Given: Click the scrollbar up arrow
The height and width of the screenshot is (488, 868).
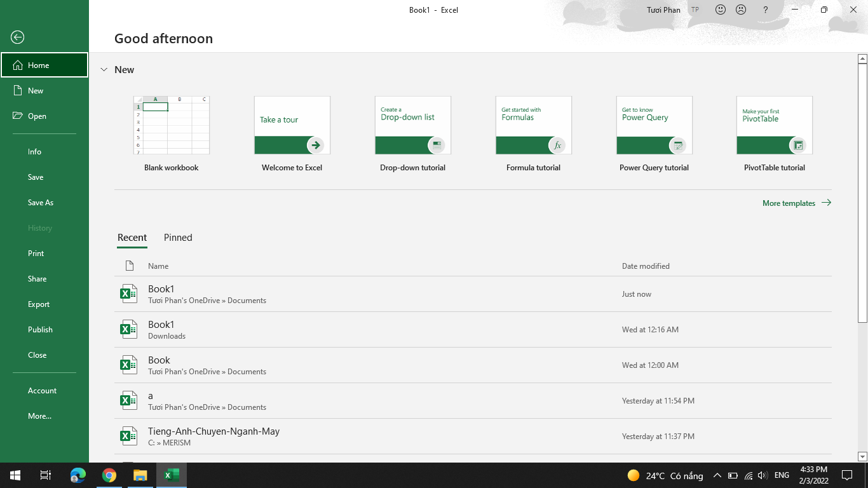Looking at the screenshot, I should (862, 58).
